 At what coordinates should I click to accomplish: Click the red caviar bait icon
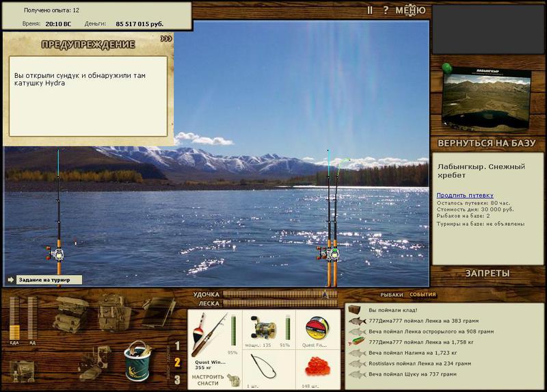tap(317, 367)
